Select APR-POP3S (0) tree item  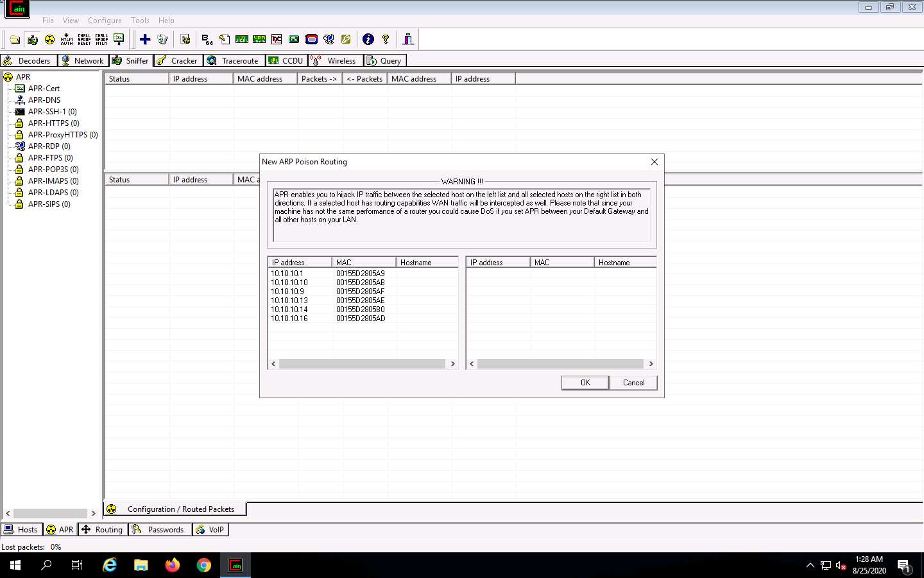tap(53, 170)
